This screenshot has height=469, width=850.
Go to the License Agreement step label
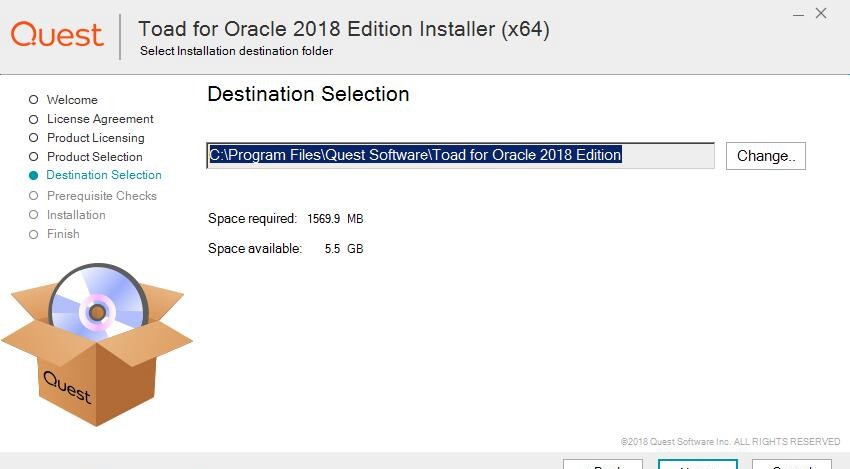pyautogui.click(x=100, y=119)
